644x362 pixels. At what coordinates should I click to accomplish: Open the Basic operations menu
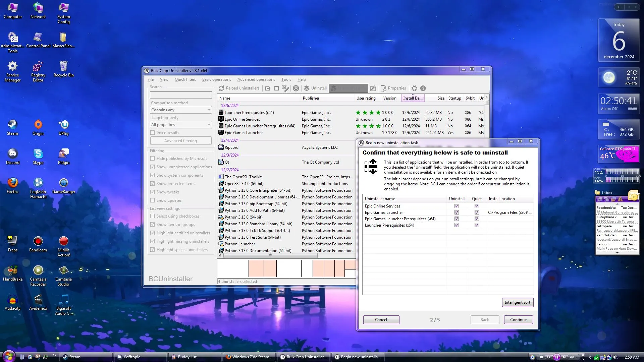click(x=216, y=79)
